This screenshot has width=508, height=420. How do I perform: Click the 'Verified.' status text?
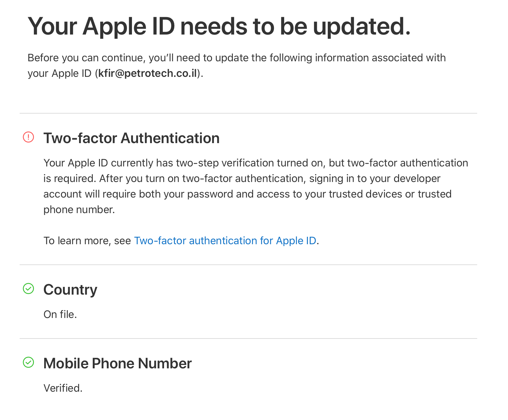(63, 388)
